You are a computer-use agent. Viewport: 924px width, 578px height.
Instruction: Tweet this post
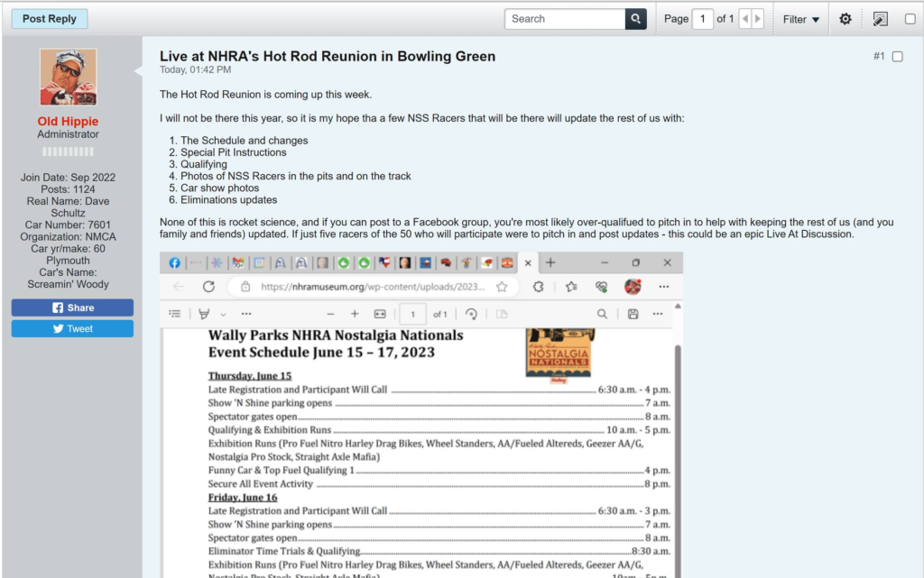[x=72, y=328]
